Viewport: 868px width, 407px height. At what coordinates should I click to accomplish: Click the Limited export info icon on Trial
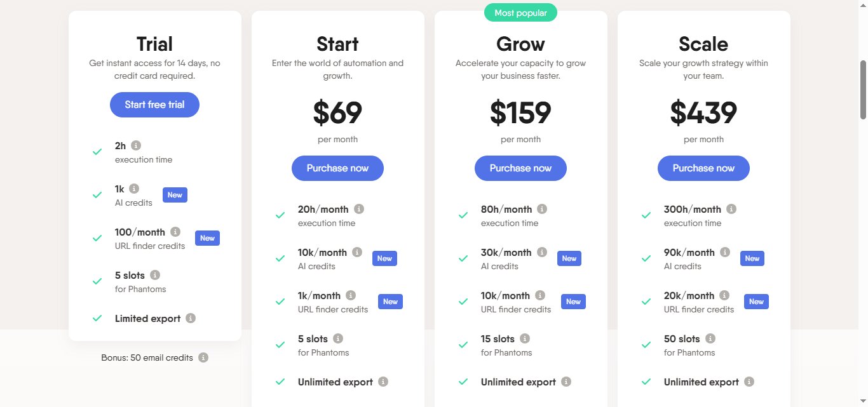pos(191,318)
